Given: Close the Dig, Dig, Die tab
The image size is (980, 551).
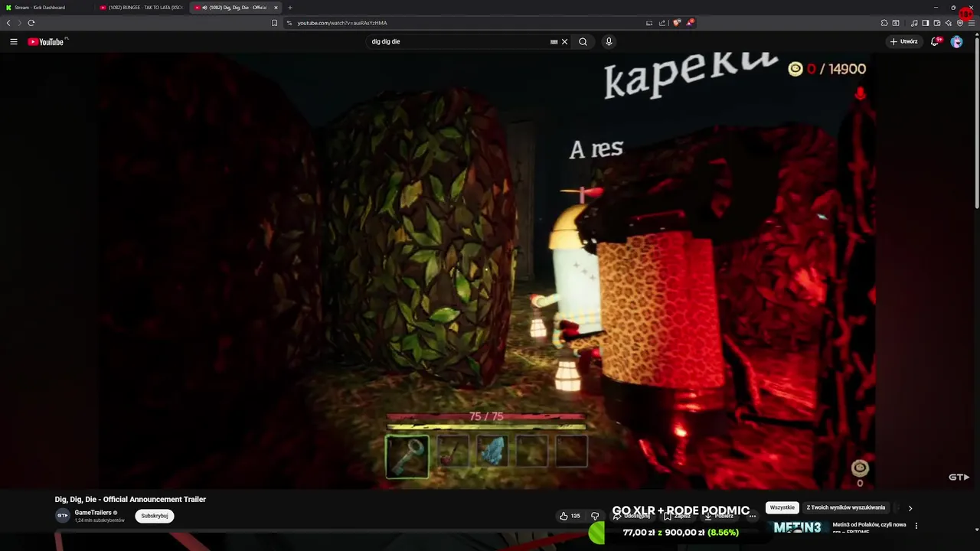Looking at the screenshot, I should [276, 8].
